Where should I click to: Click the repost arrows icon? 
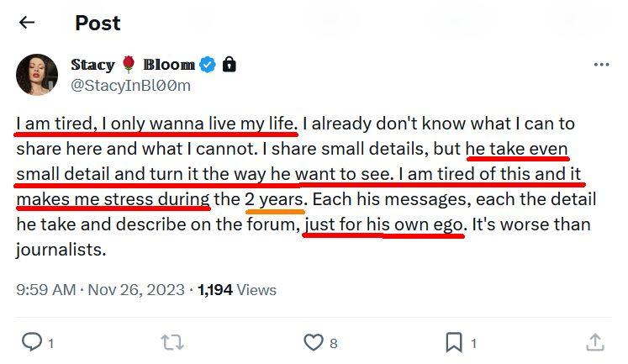click(172, 342)
